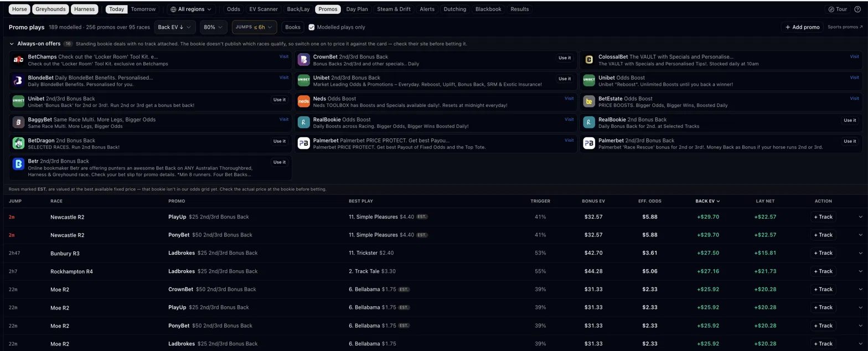
Task: Click the RealBookie Odds Boost logo icon
Action: pyautogui.click(x=303, y=122)
